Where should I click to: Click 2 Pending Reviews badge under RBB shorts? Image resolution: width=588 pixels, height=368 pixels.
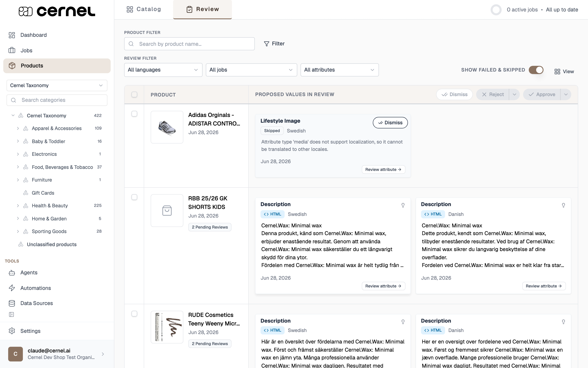tap(210, 227)
